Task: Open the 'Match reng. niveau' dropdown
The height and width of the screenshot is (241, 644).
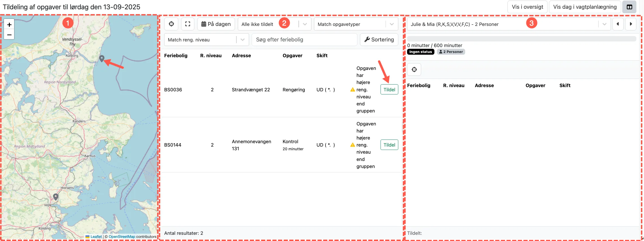Action: pos(242,40)
